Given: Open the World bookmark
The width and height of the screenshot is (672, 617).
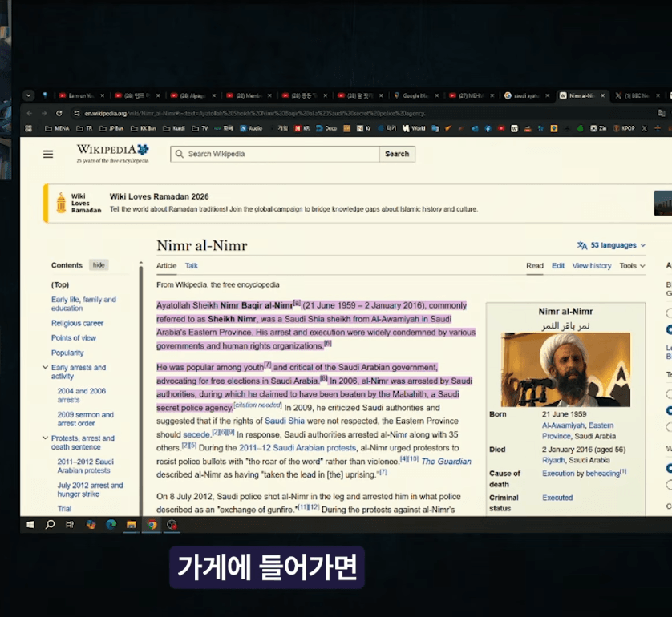Looking at the screenshot, I should tap(414, 128).
